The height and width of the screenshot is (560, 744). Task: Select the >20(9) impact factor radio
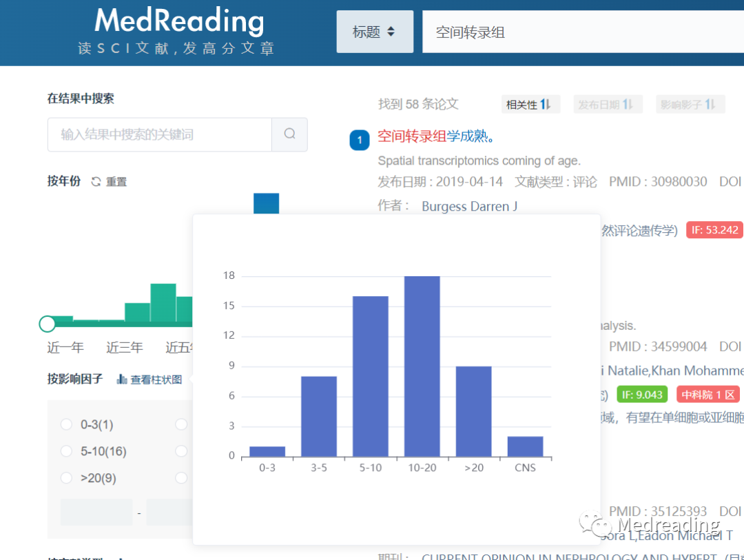click(x=66, y=478)
